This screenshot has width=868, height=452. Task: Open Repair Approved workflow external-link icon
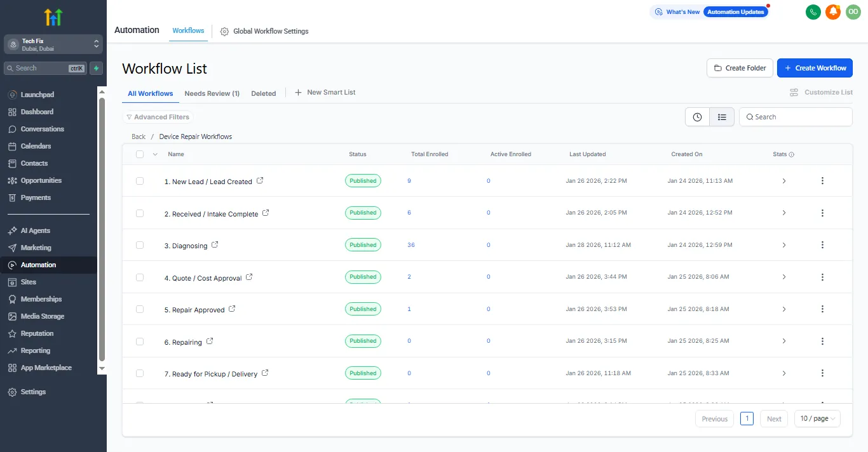point(232,309)
